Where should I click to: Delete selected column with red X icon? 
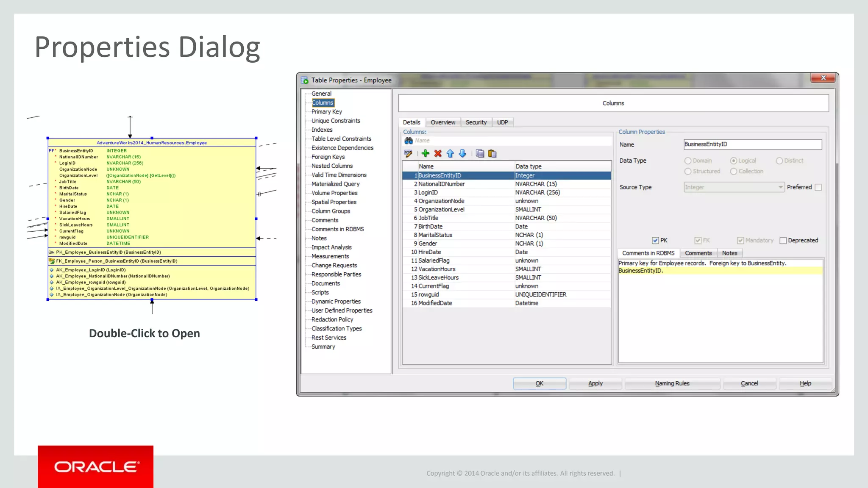[x=438, y=154]
